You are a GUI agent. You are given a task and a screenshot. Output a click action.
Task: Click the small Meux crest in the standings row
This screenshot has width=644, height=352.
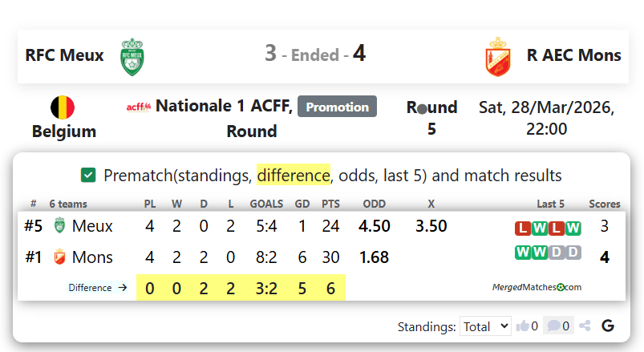59,226
